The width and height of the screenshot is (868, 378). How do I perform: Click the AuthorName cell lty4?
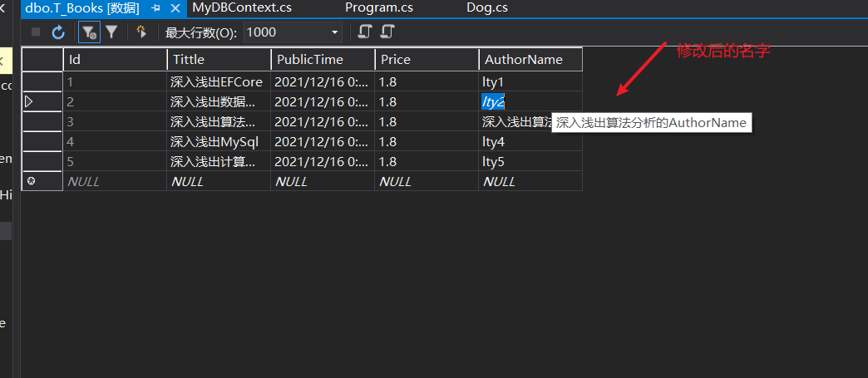click(530, 142)
